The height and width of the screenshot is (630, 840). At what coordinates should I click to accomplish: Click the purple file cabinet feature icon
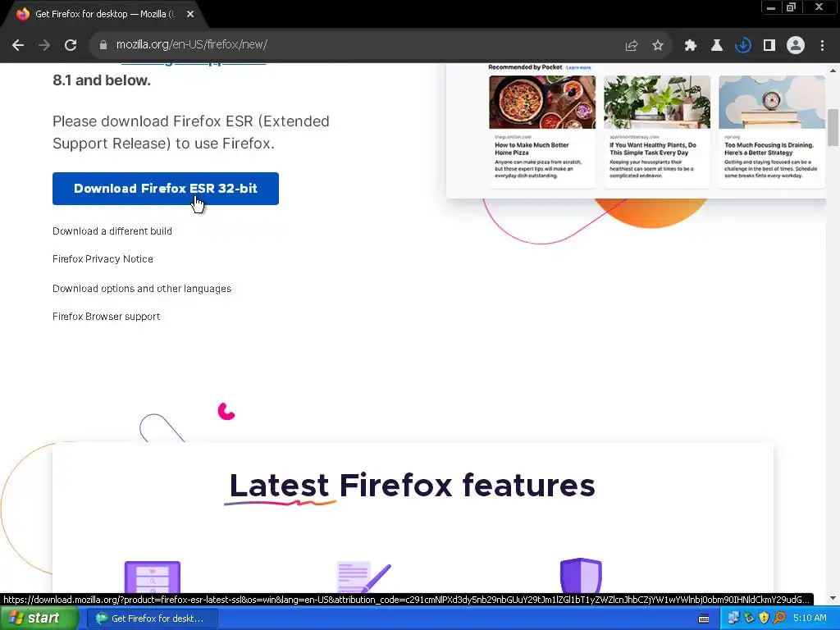tap(152, 577)
